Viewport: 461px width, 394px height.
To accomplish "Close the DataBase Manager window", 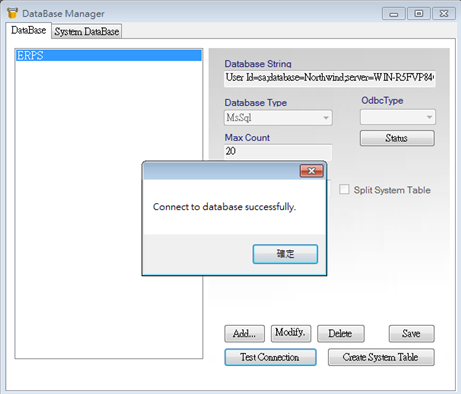I will [x=444, y=14].
